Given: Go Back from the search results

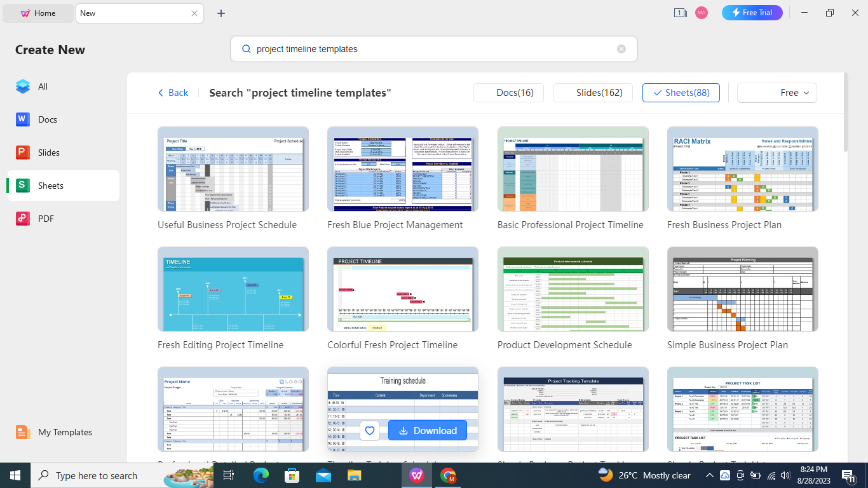Looking at the screenshot, I should tap(172, 93).
